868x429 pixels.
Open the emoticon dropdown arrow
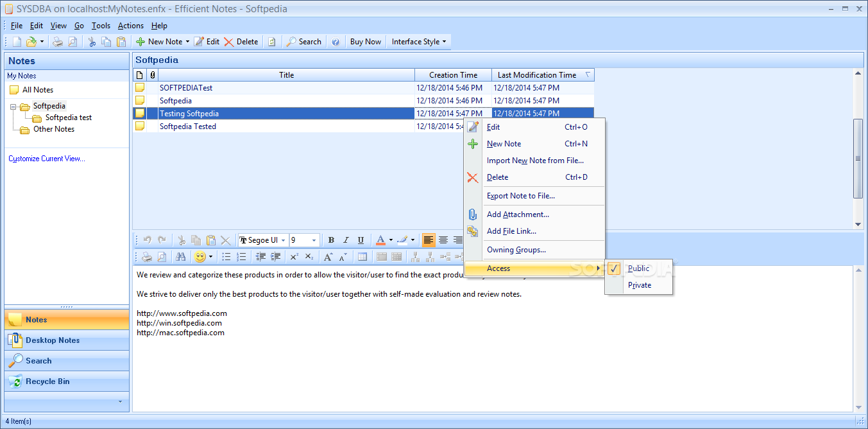(210, 257)
